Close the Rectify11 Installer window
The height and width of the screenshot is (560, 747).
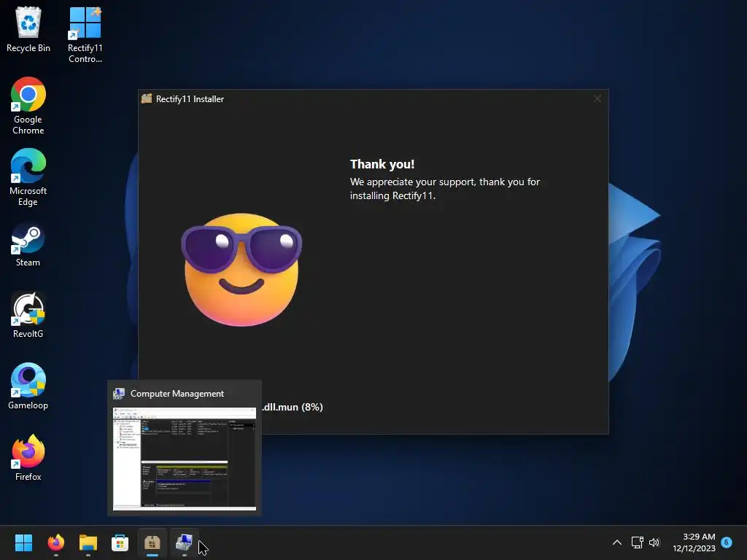597,98
